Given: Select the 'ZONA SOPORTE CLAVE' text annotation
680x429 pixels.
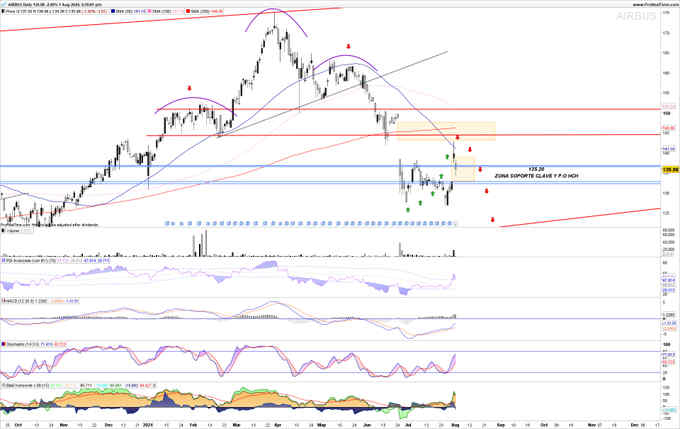Looking at the screenshot, I should pos(536,176).
